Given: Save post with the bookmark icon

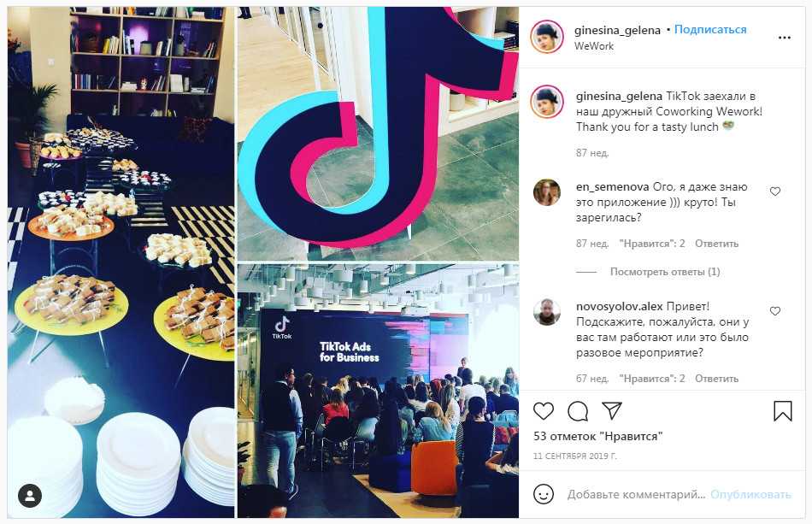Looking at the screenshot, I should click(x=782, y=411).
